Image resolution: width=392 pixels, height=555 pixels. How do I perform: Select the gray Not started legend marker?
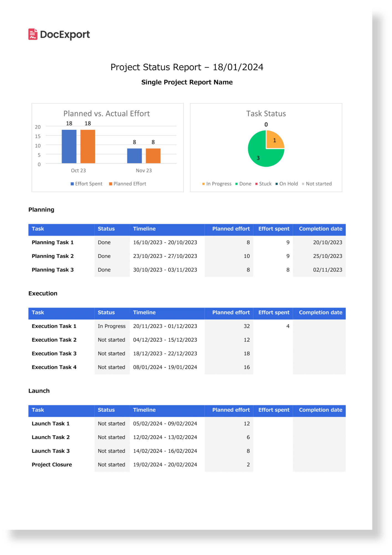(x=303, y=184)
